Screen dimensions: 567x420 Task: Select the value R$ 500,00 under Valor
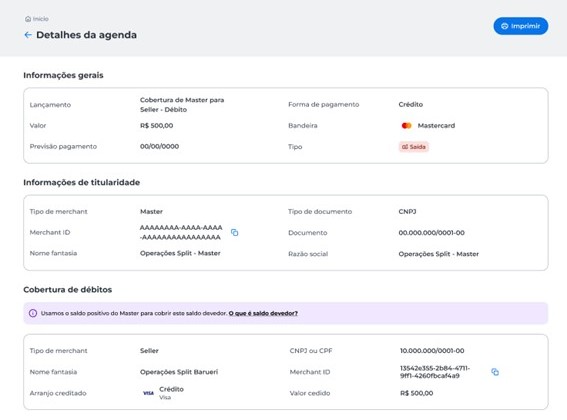(x=157, y=126)
